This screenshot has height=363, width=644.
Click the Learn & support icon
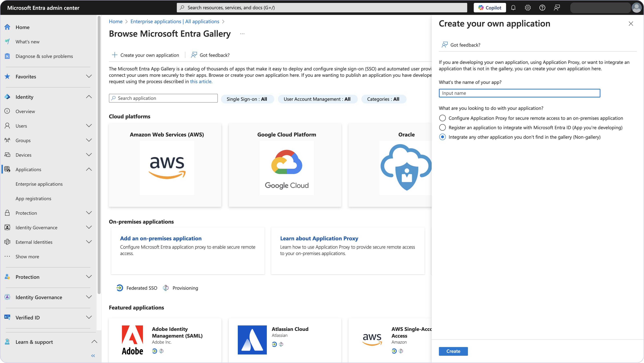[7, 342]
